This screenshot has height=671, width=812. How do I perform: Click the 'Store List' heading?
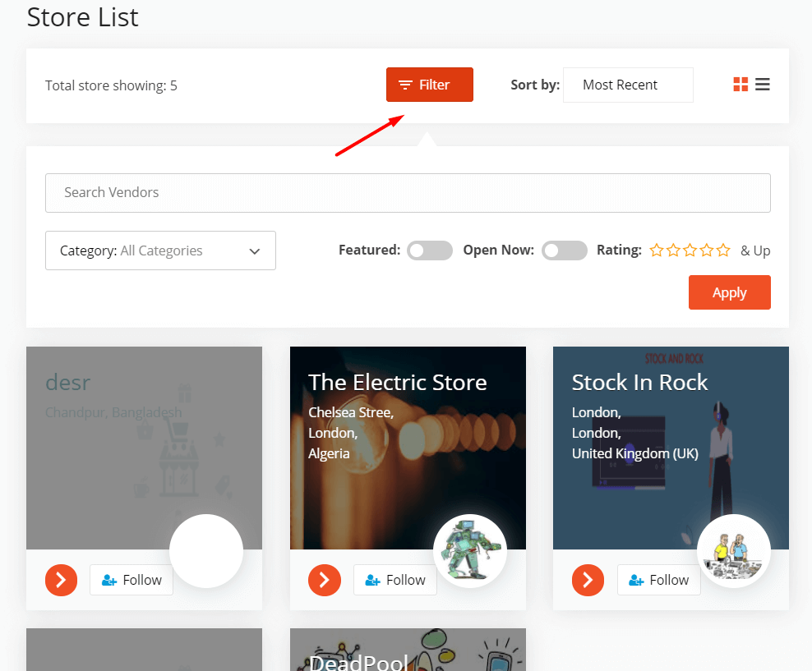pyautogui.click(x=82, y=17)
